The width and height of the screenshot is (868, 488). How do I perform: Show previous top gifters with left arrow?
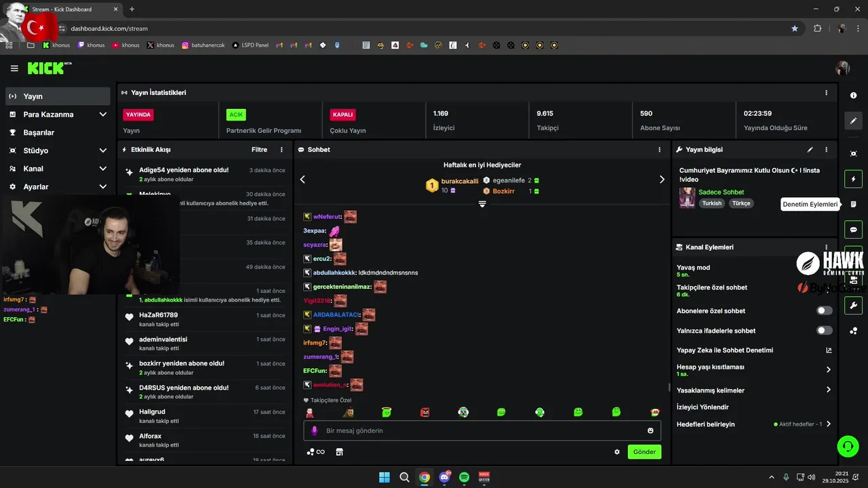tap(302, 180)
